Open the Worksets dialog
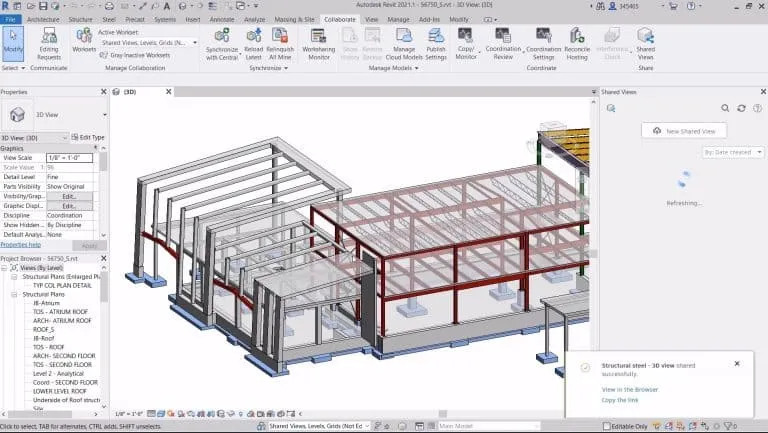 pos(84,40)
